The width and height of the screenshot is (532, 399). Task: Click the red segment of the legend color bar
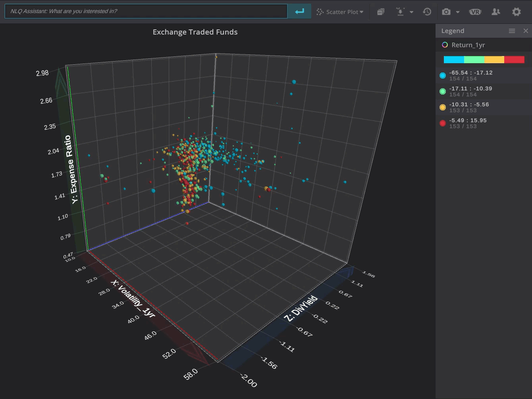514,60
